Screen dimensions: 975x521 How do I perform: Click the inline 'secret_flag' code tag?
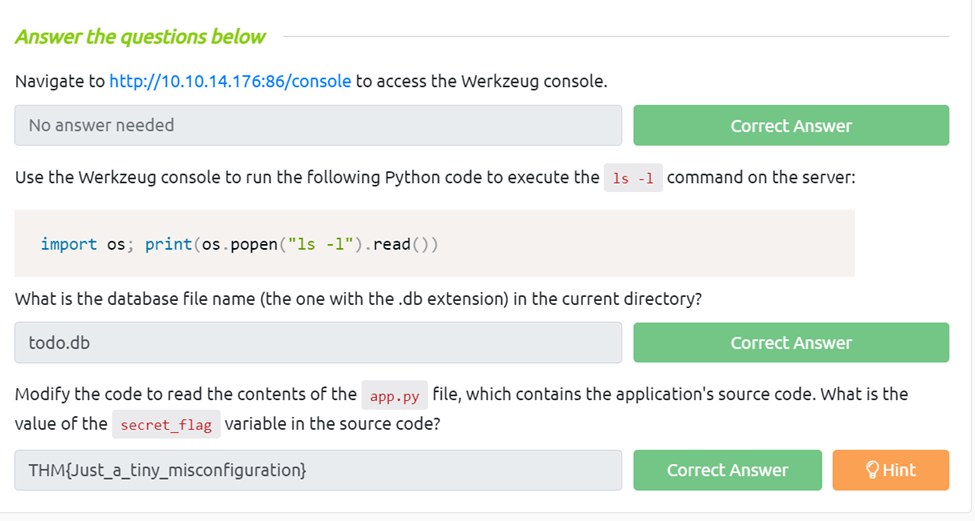(x=166, y=425)
